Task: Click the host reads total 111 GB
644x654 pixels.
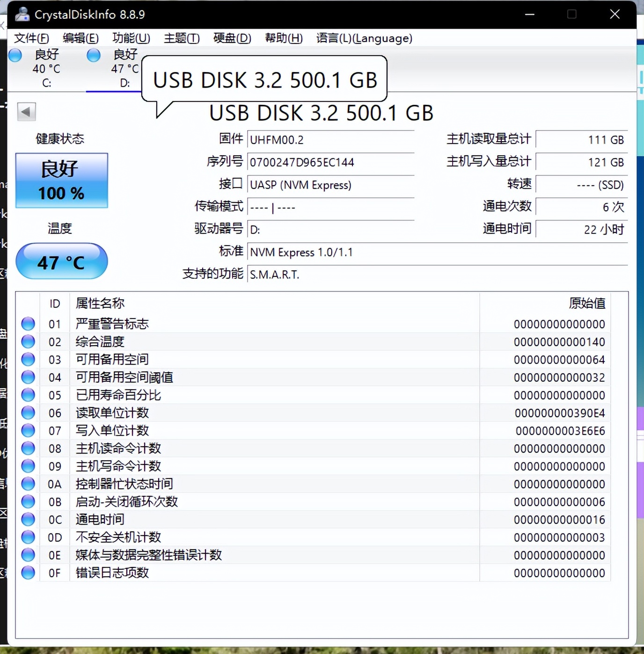Action: click(x=581, y=140)
